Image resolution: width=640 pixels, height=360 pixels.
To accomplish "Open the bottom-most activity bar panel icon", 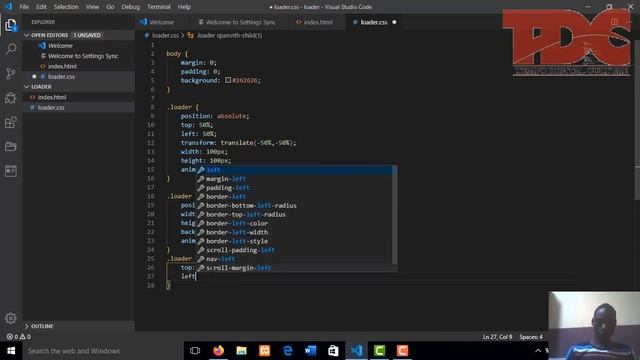I will point(11,171).
